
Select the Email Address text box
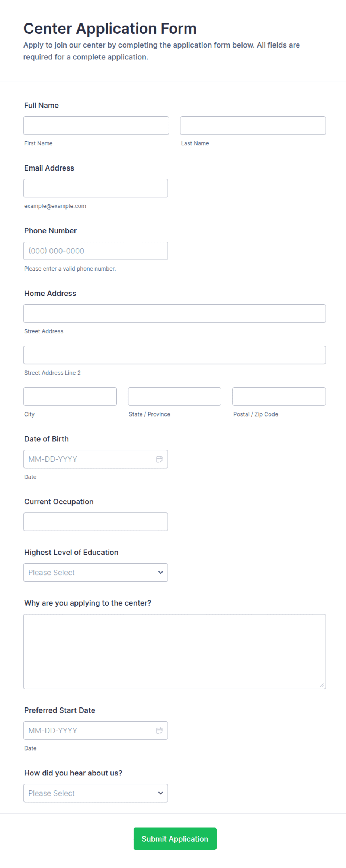point(96,188)
